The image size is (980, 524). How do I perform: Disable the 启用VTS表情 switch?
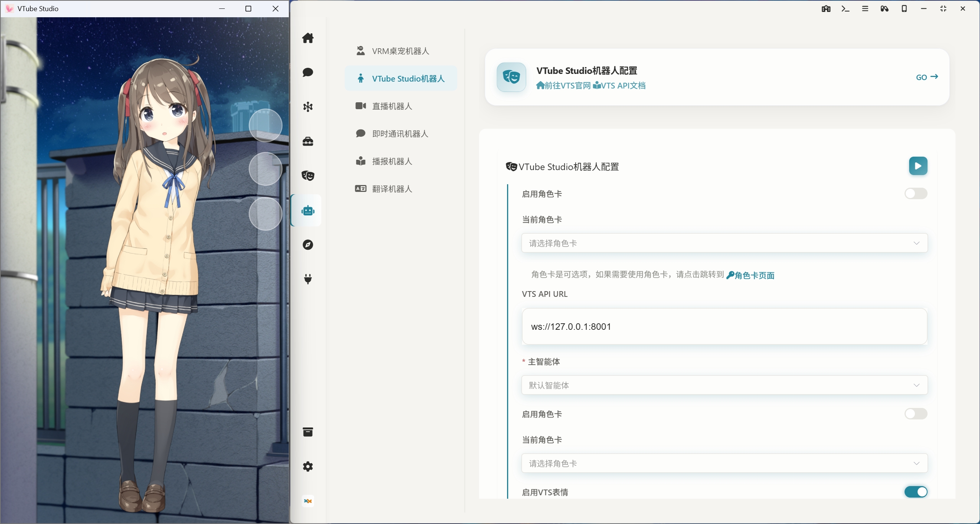coord(916,492)
